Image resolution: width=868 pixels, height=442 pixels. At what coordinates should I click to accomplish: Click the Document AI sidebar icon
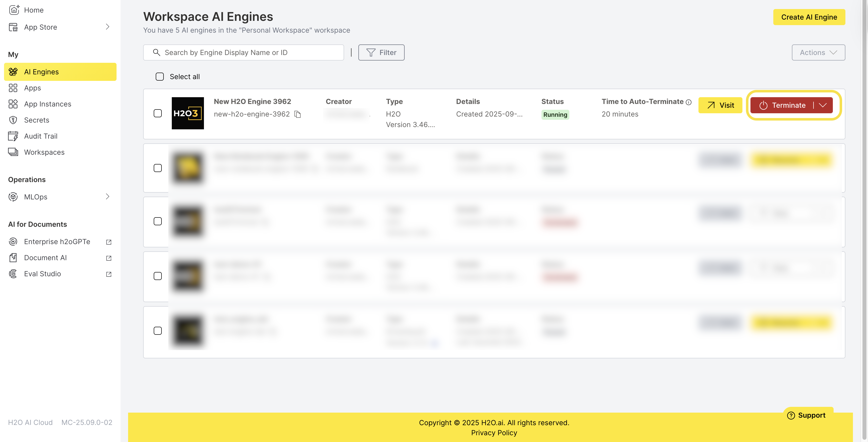(x=13, y=258)
